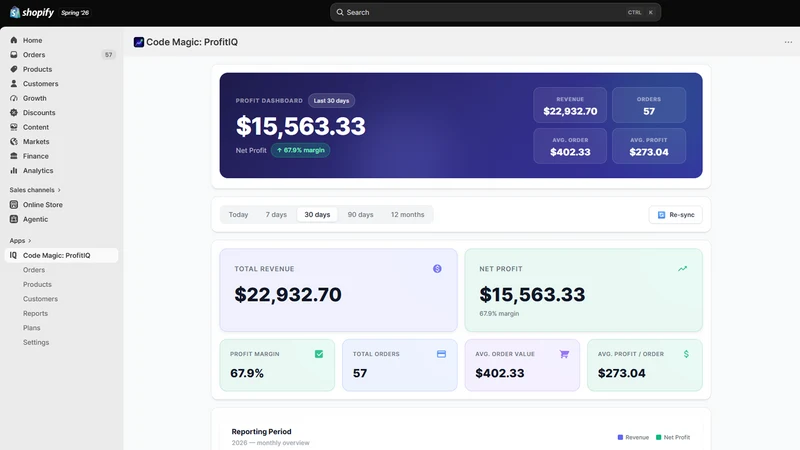The width and height of the screenshot is (800, 450).
Task: Click the Total Revenue $22,932.70 card value
Action: [x=288, y=294]
